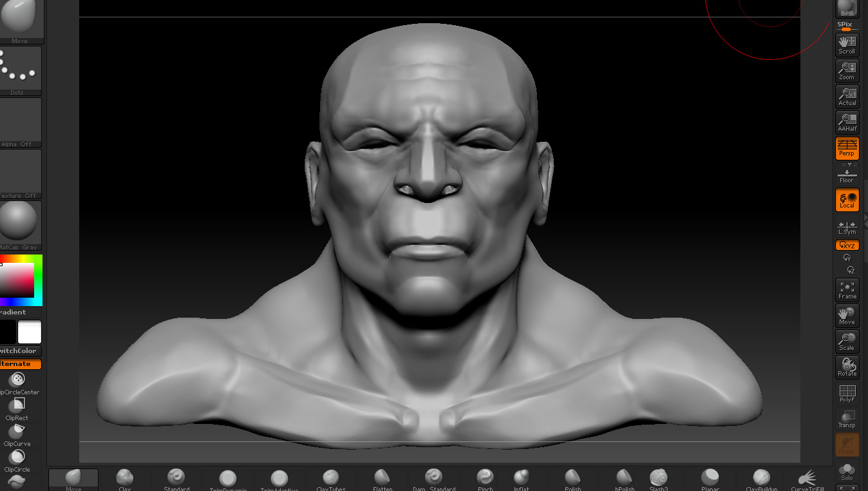This screenshot has height=491, width=868.
Task: Toggle the Floor grid
Action: point(847,174)
